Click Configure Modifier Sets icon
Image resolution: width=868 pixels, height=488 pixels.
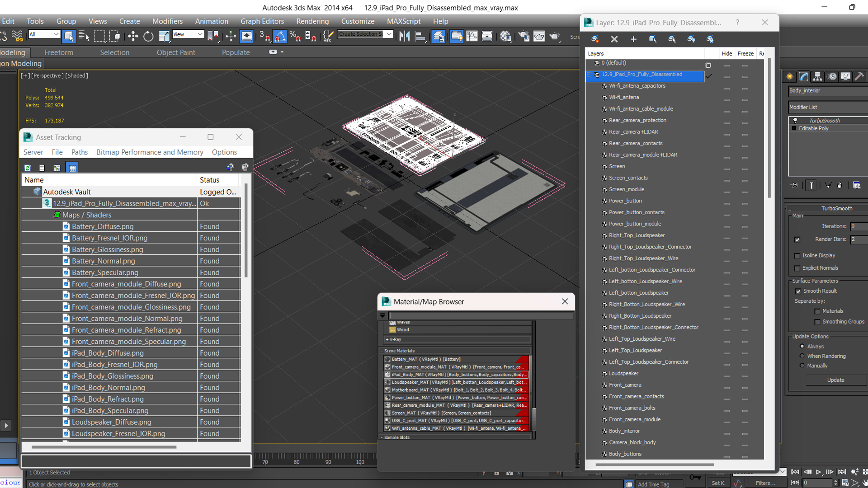(857, 185)
